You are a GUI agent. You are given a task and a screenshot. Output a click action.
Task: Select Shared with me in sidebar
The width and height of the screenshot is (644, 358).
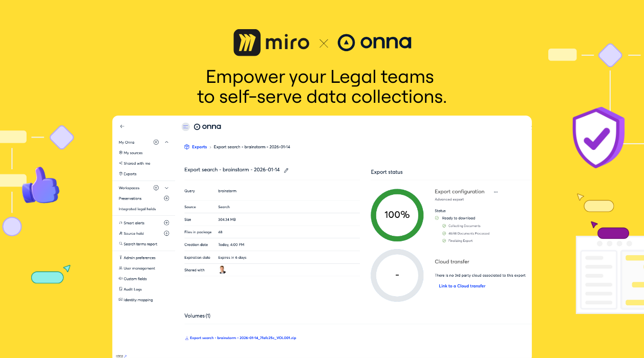click(136, 164)
